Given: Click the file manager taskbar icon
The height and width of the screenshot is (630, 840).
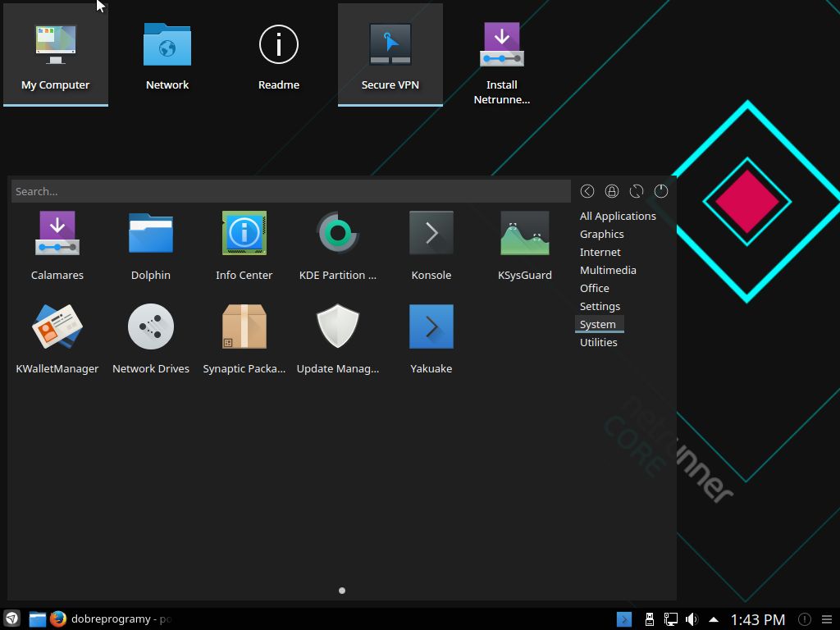Looking at the screenshot, I should click(37, 619).
